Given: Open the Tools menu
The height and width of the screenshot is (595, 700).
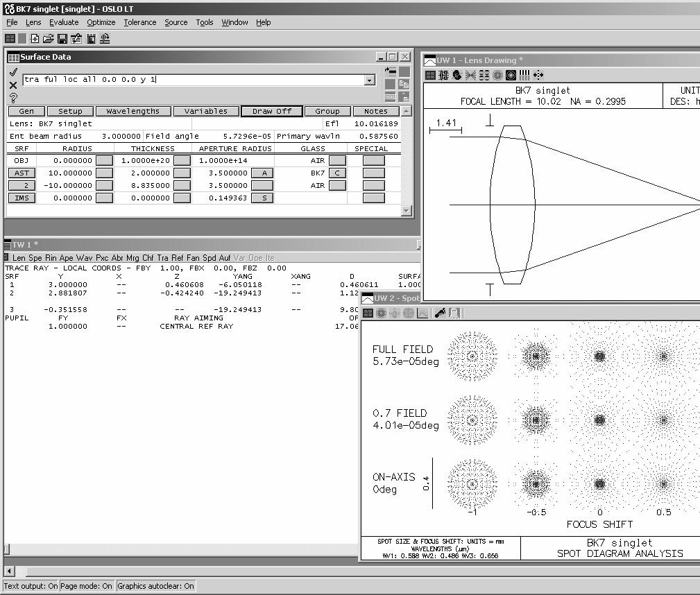Looking at the screenshot, I should click(x=205, y=22).
